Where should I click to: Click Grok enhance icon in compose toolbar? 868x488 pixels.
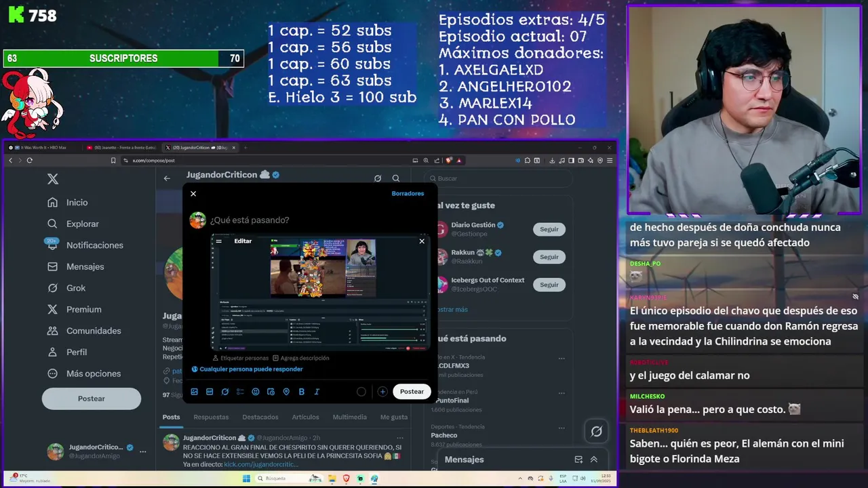pos(225,392)
